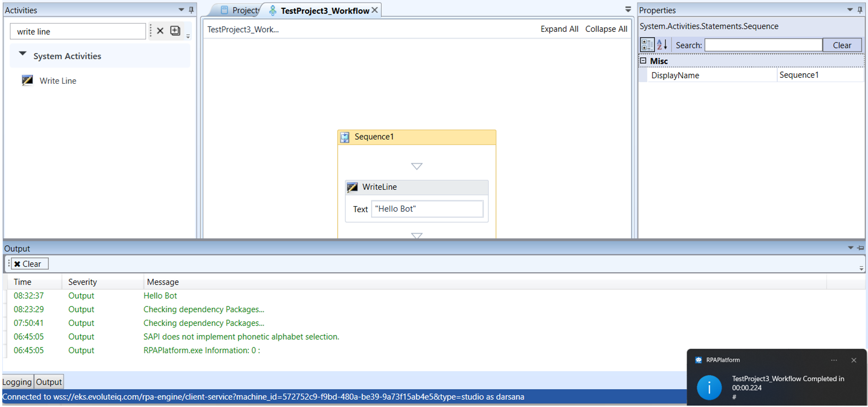This screenshot has height=407, width=868.
Task: Click the expand-all plus icon in Activities toolbar
Action: [x=175, y=31]
